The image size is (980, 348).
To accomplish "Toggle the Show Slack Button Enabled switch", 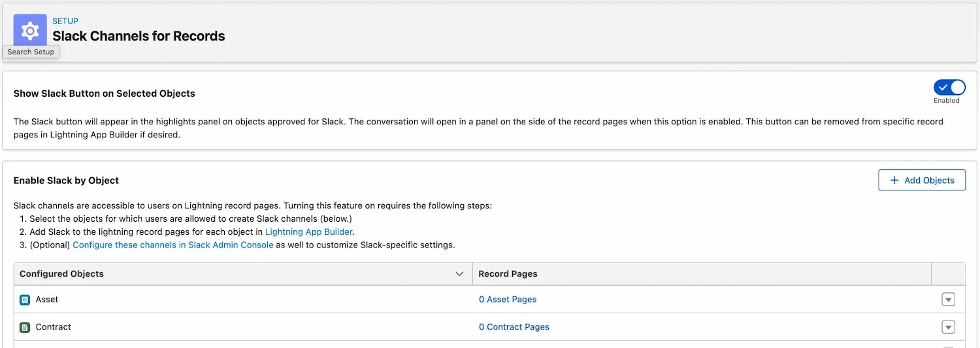I will [949, 88].
